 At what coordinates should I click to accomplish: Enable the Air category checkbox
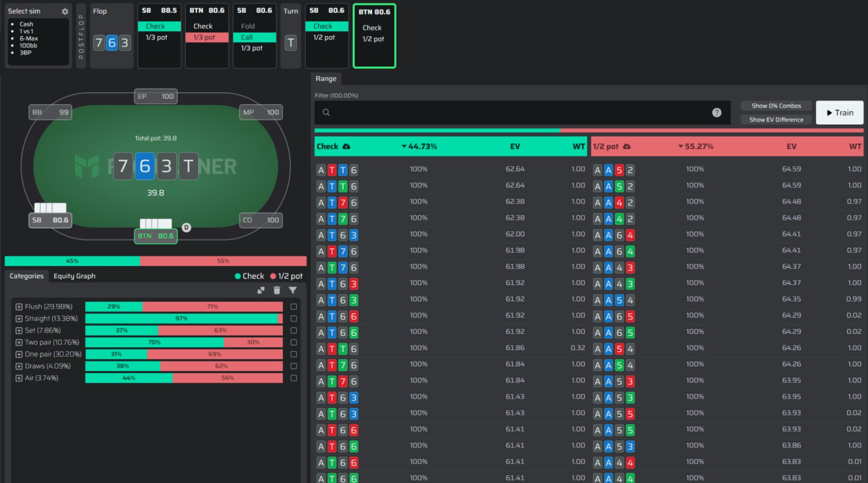point(294,378)
